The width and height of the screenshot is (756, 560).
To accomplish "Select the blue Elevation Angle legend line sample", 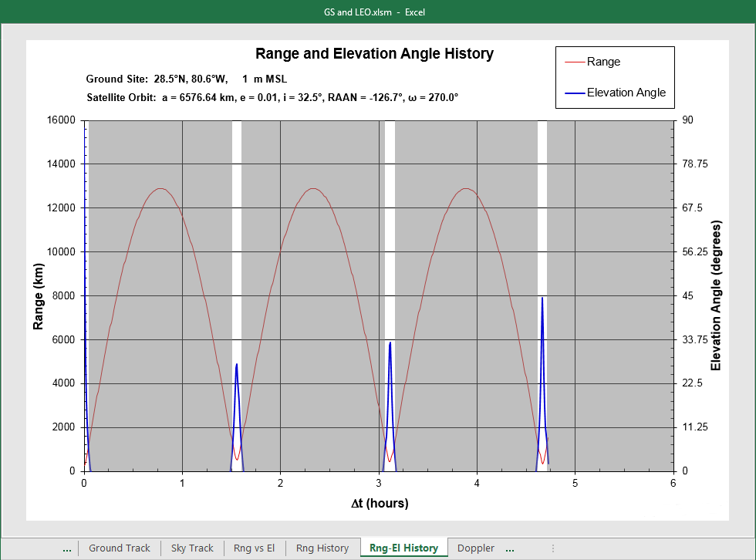I will pos(575,93).
